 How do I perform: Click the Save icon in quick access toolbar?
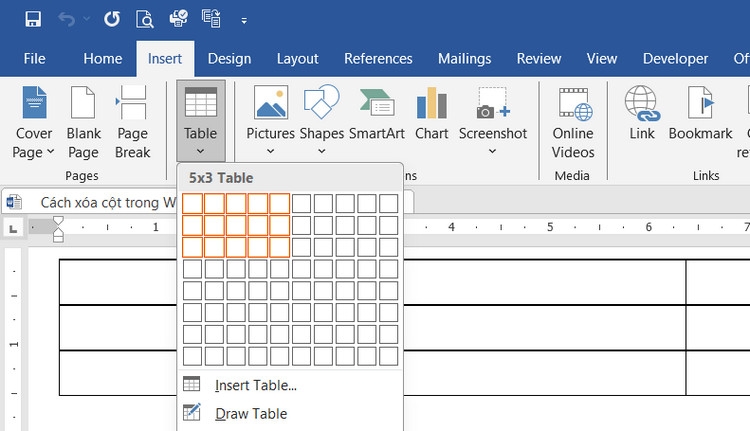coord(33,20)
